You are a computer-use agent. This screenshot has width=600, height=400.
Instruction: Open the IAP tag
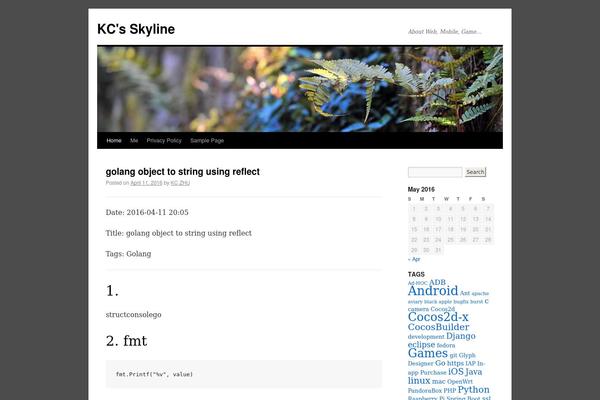pyautogui.click(x=470, y=364)
